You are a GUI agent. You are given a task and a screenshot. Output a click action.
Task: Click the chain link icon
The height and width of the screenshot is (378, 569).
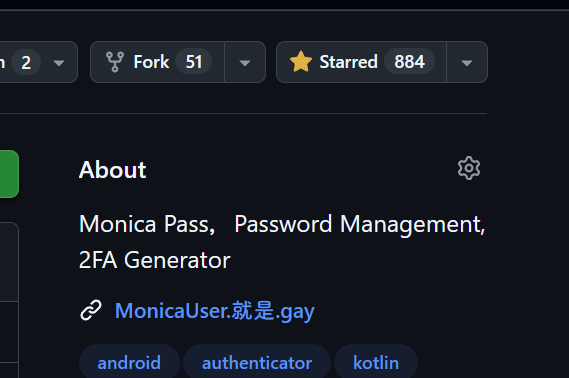[91, 311]
